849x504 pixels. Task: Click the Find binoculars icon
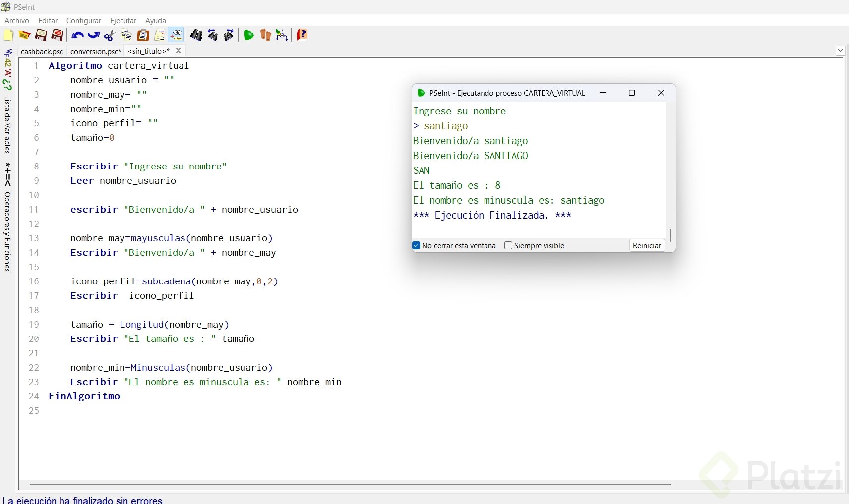(196, 35)
